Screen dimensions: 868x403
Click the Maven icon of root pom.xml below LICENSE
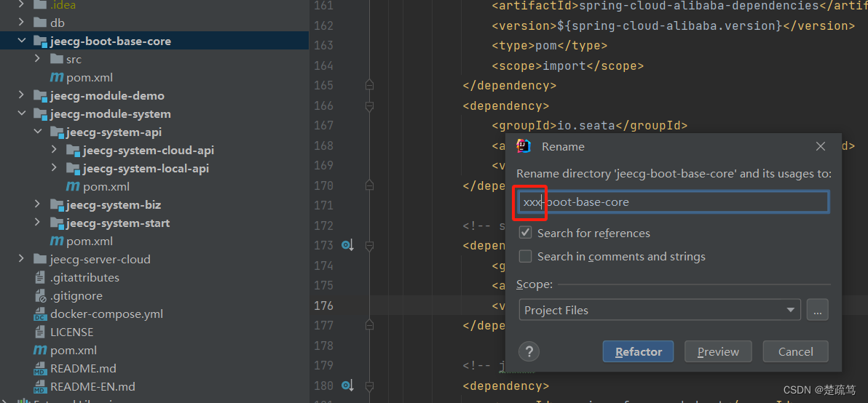[40, 350]
